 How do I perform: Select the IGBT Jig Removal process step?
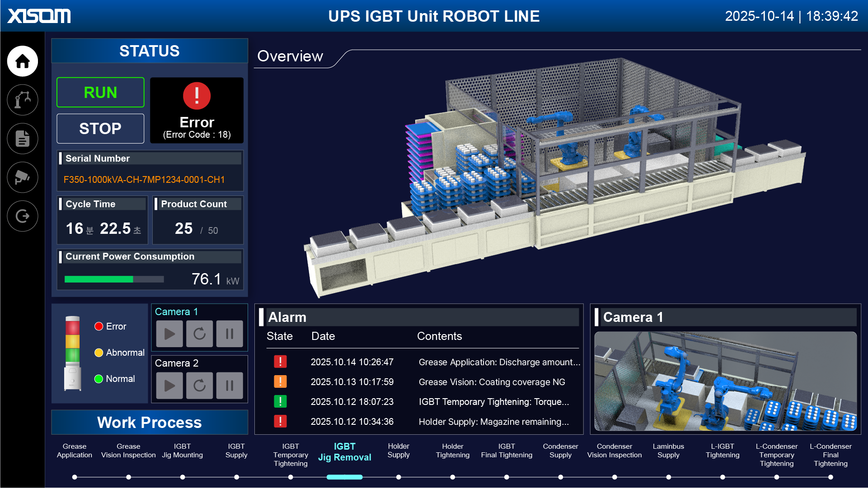[x=344, y=451]
